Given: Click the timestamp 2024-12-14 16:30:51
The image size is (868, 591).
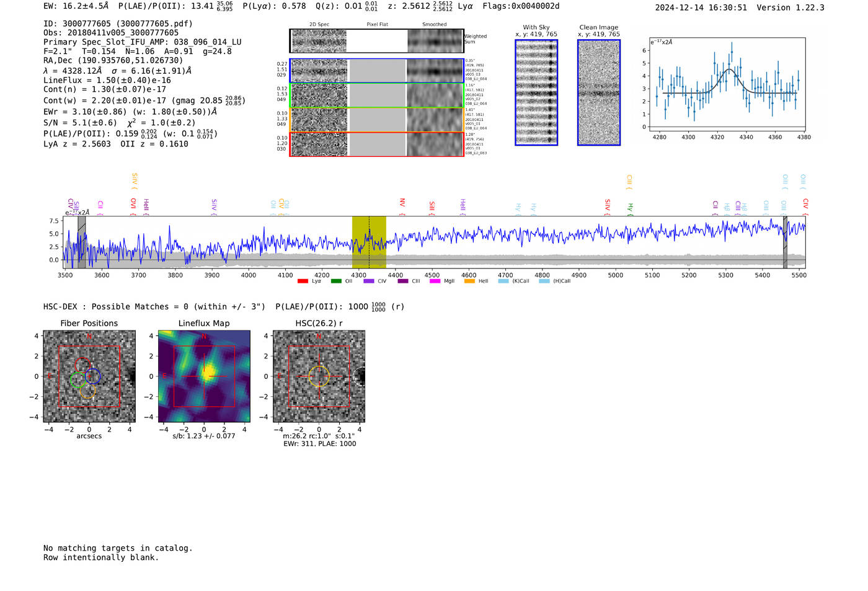Looking at the screenshot, I should coord(701,7).
